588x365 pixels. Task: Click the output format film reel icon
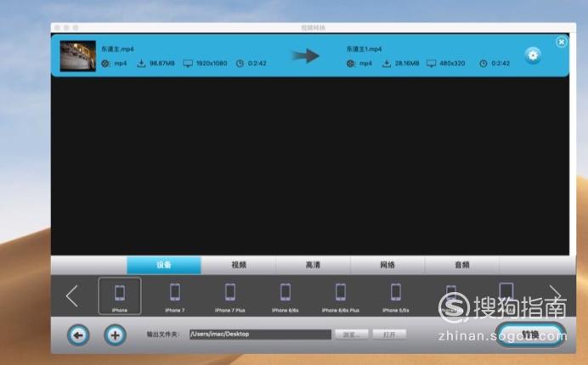[350, 64]
